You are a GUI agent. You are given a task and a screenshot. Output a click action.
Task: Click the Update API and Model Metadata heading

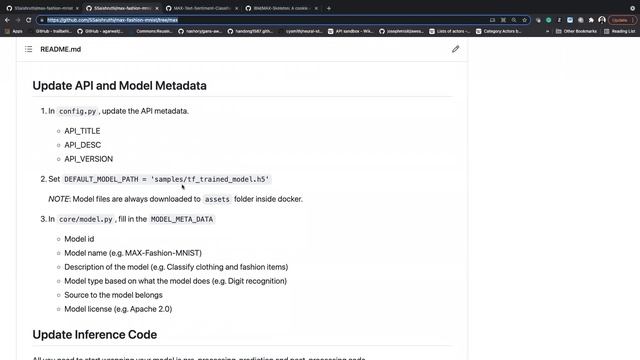point(119,85)
